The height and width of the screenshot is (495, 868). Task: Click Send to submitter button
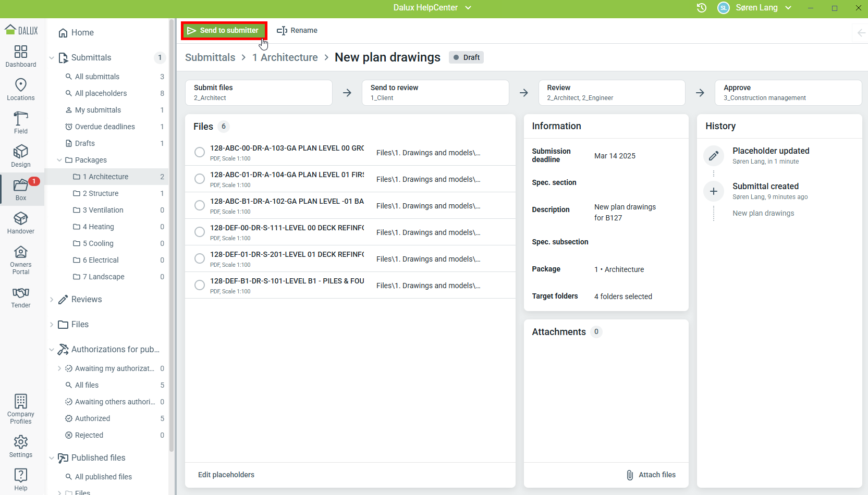click(224, 30)
